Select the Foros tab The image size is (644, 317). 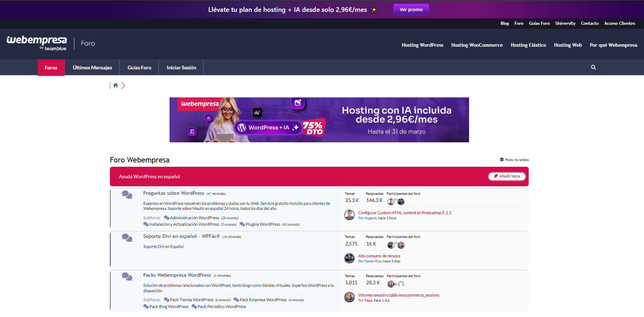(x=51, y=68)
